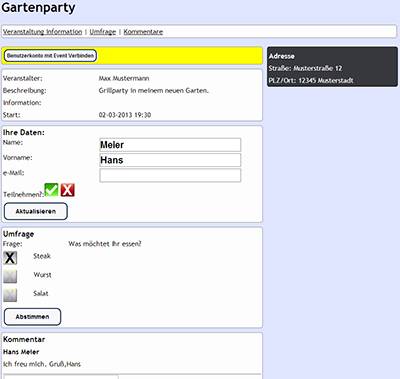Focus the Name field containing Meier
This screenshot has width=400, height=379.
(x=170, y=145)
